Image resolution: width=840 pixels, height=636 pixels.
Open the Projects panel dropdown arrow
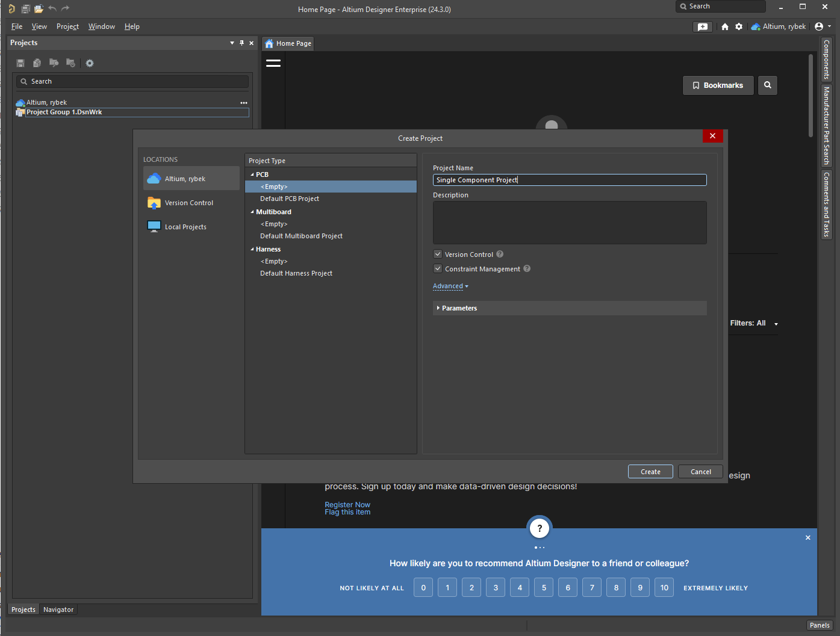(x=232, y=43)
